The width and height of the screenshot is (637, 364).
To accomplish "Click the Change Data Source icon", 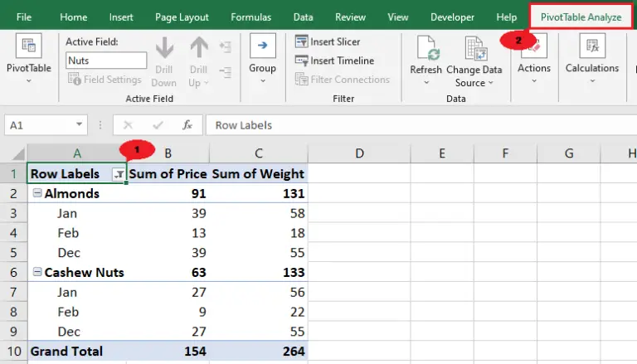I will coord(476,48).
